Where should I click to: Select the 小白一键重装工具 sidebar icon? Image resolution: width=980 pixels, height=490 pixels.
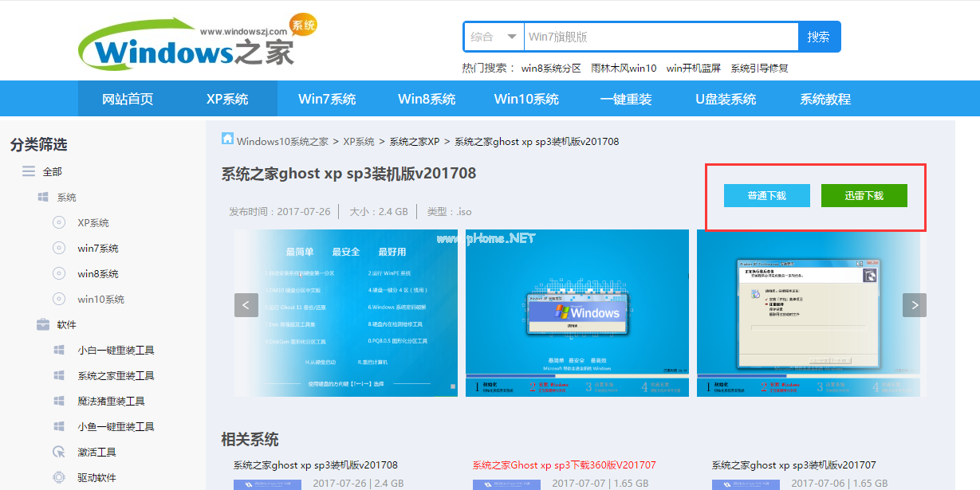(60, 350)
